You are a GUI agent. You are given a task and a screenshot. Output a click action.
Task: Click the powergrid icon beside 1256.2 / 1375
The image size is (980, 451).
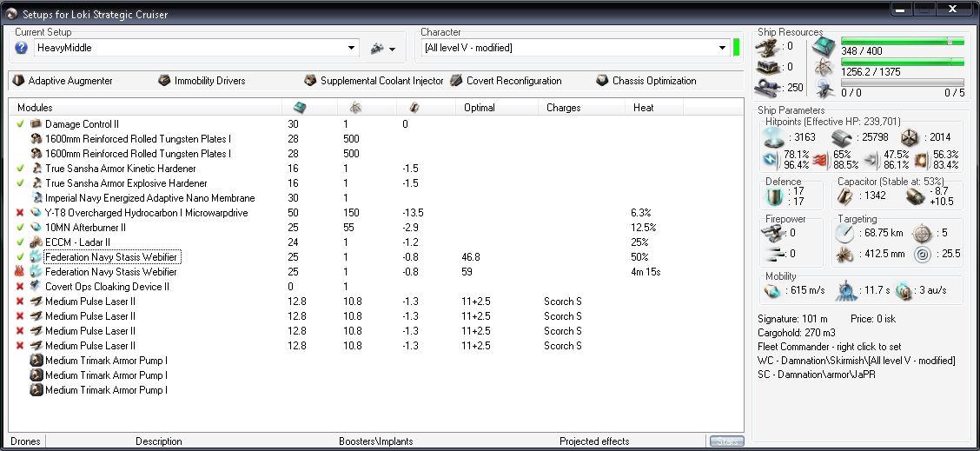(823, 67)
